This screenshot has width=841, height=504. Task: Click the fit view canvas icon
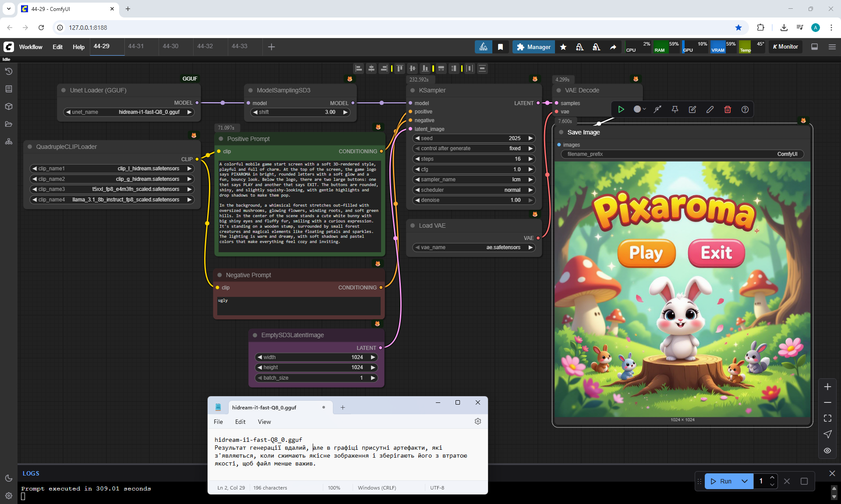827,418
